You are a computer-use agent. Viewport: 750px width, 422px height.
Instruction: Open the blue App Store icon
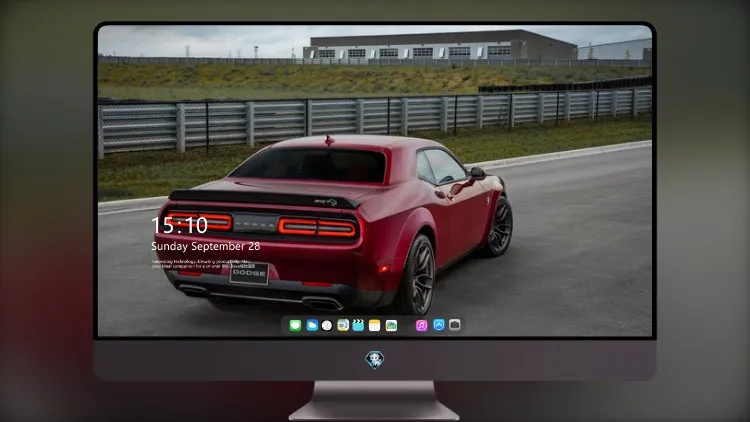coord(439,325)
